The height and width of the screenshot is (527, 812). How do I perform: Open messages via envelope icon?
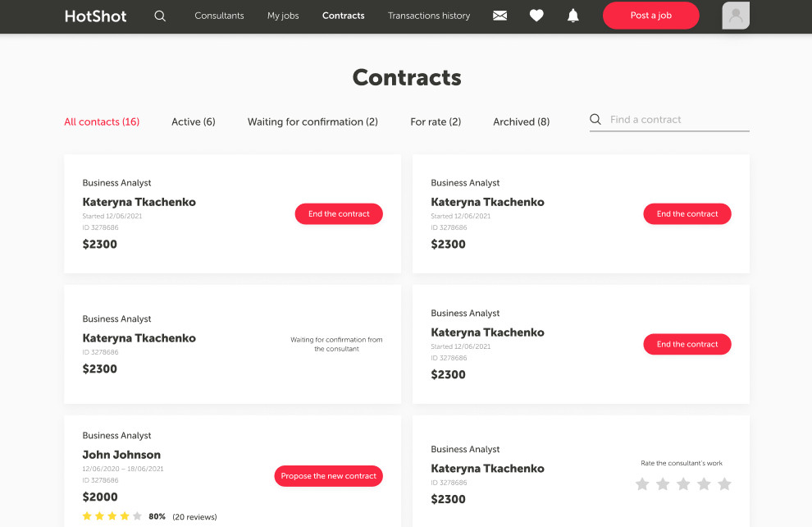tap(500, 16)
